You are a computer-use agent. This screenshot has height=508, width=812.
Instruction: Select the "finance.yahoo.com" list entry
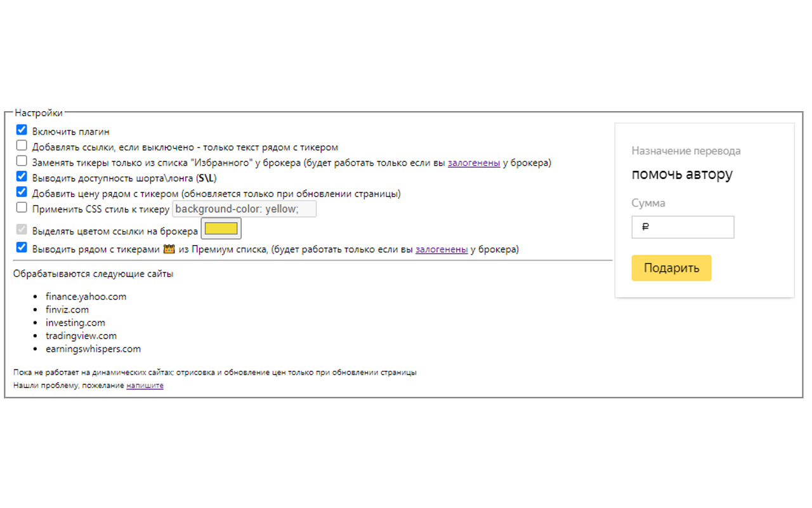86,296
